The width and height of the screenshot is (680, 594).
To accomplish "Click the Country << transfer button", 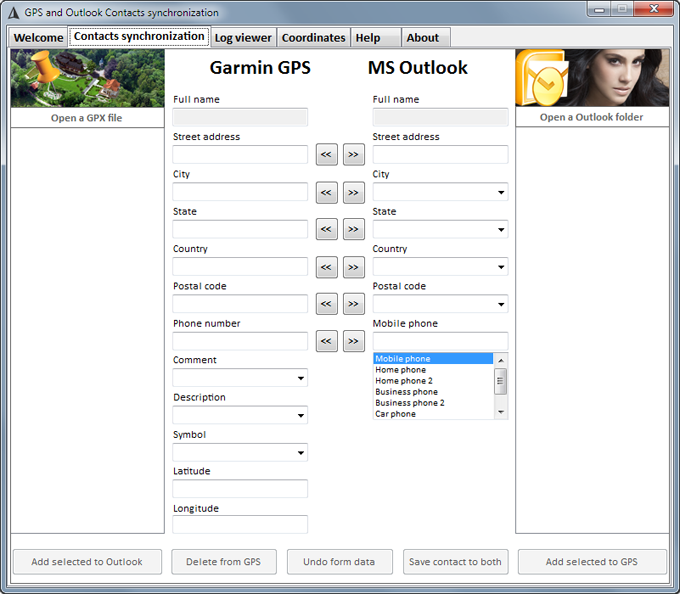I will pos(327,267).
